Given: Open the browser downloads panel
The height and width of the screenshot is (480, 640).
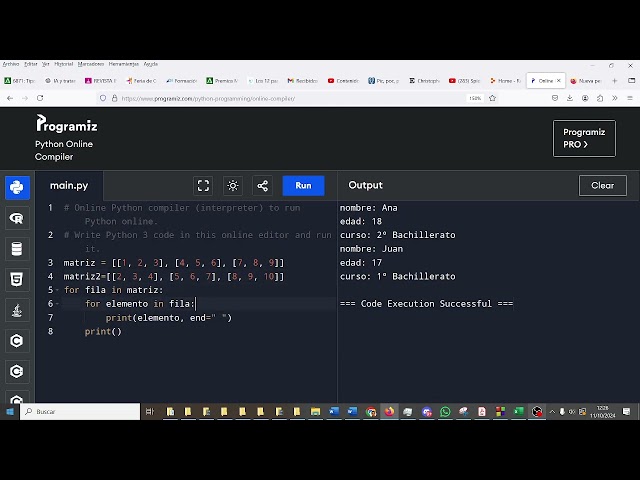Looking at the screenshot, I should tap(570, 98).
